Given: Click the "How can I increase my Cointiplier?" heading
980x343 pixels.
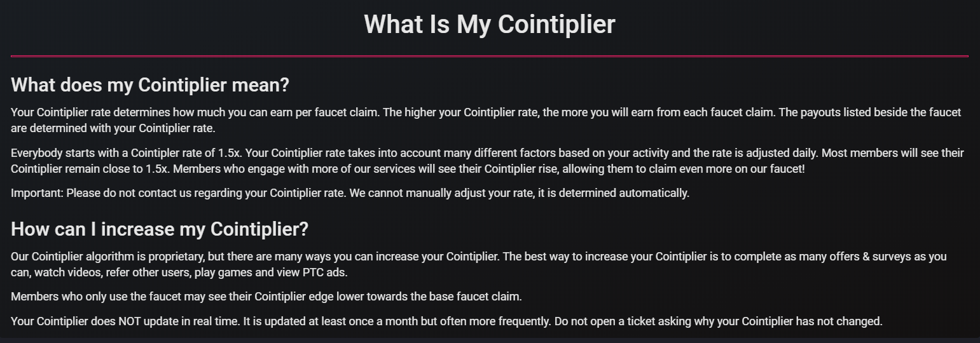Looking at the screenshot, I should click(x=160, y=229).
